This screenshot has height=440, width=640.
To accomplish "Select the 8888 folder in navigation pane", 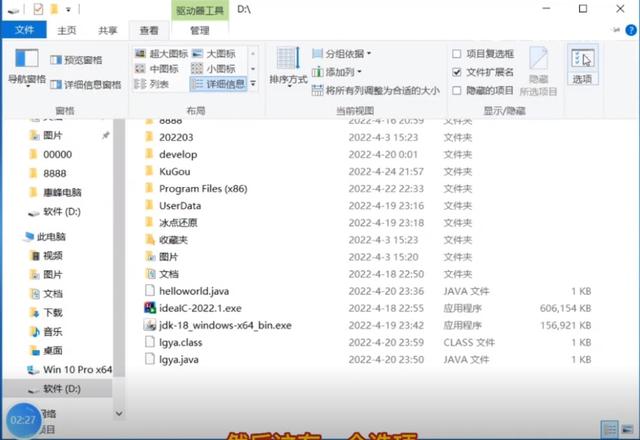I will tap(54, 173).
